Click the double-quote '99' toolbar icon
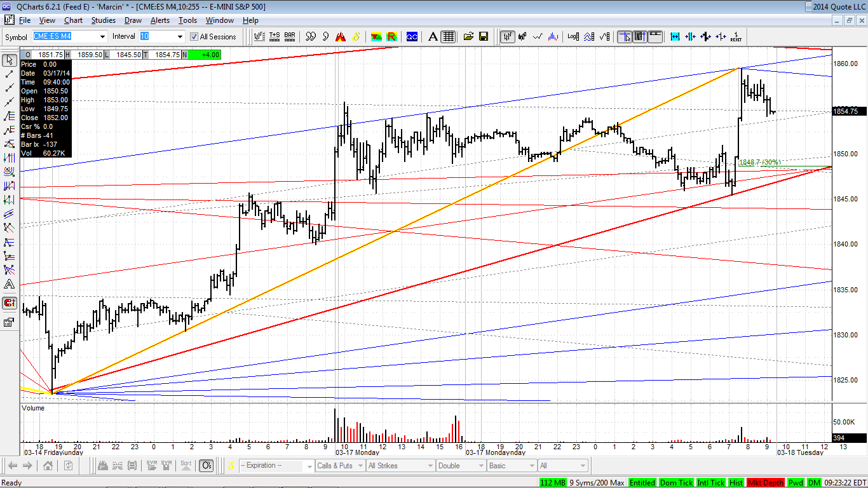This screenshot has height=488, width=868. pos(311,36)
